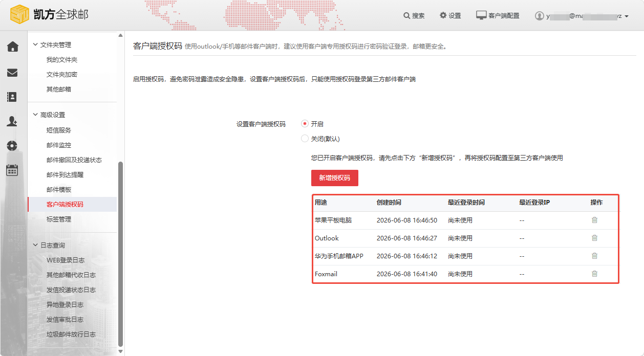Click the sidebar scrollbar thumb
The width and height of the screenshot is (644, 356).
pyautogui.click(x=121, y=254)
